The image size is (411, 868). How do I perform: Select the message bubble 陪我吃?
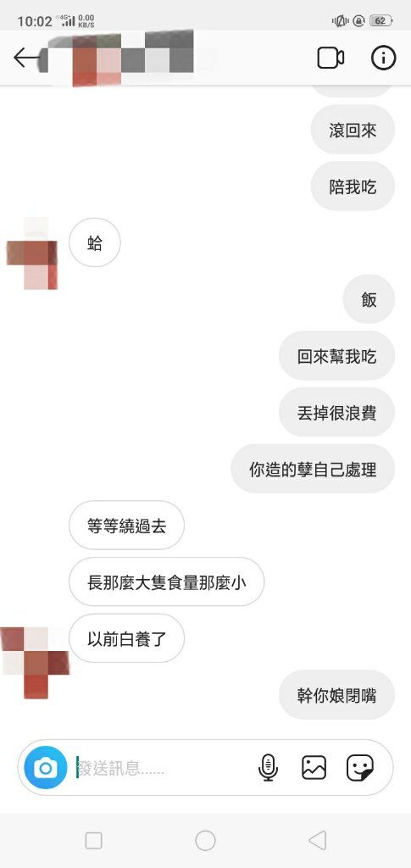(353, 186)
